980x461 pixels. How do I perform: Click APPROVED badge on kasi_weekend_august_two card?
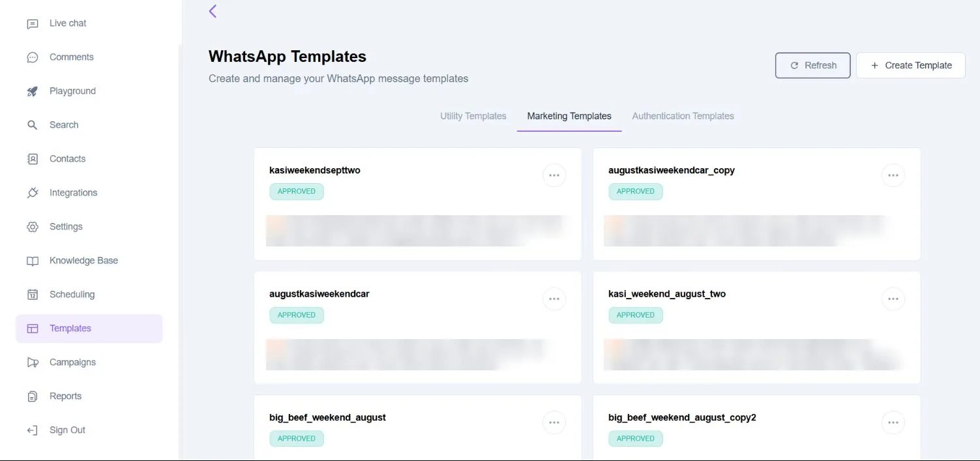click(x=636, y=315)
